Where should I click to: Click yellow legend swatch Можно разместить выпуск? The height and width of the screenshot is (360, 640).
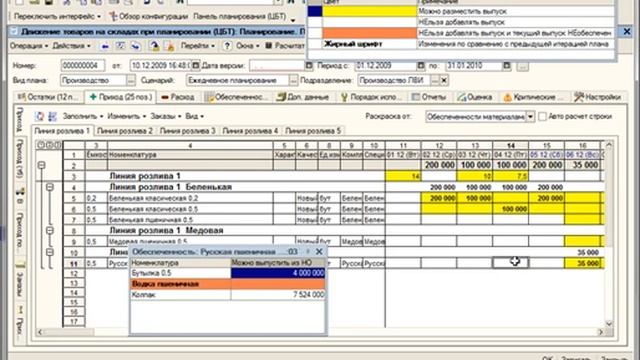coord(369,11)
